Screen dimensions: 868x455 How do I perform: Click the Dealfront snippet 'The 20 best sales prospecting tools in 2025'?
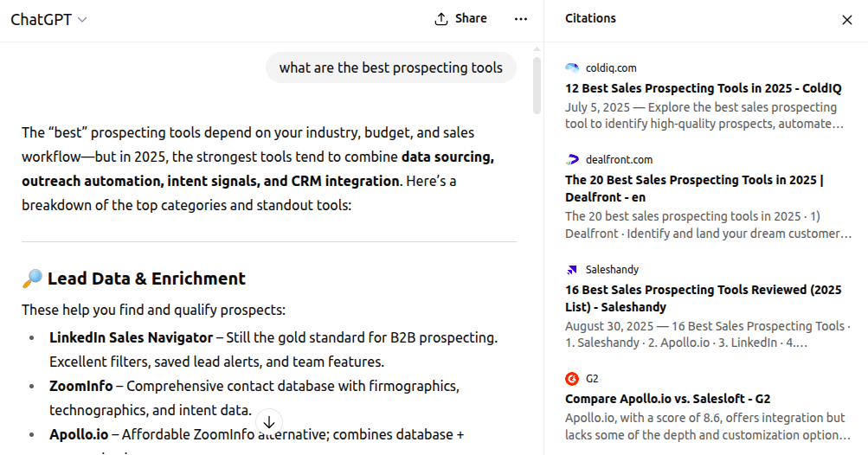[708, 225]
